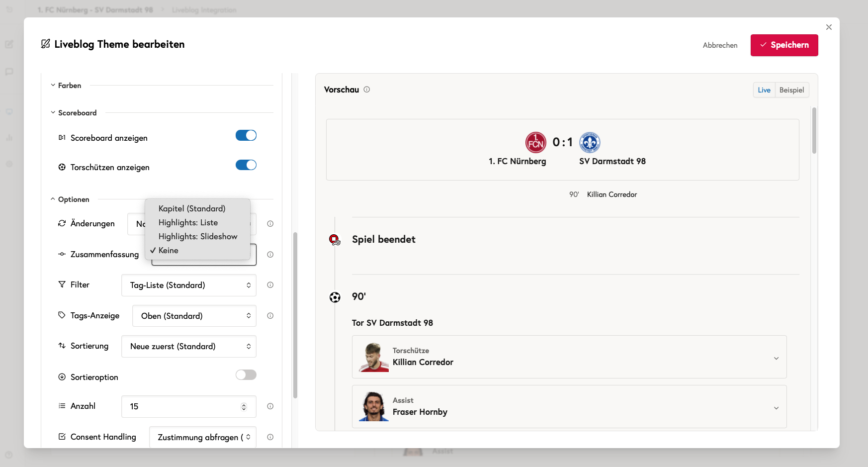This screenshot has width=868, height=467.
Task: Click the Anzahl input field showing 15
Action: (189, 406)
